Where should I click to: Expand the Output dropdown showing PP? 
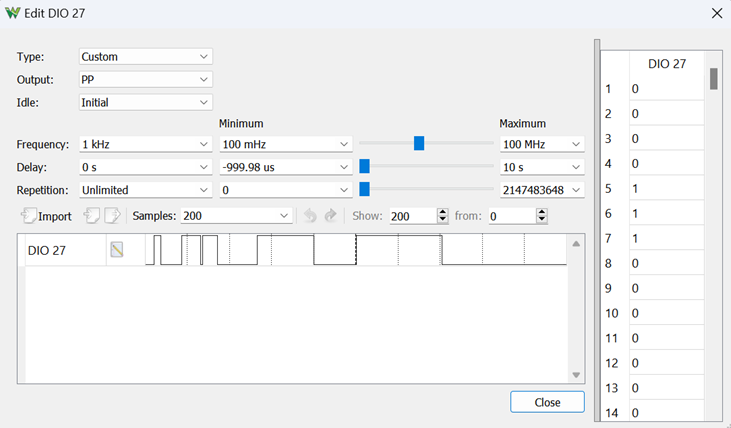pyautogui.click(x=145, y=79)
